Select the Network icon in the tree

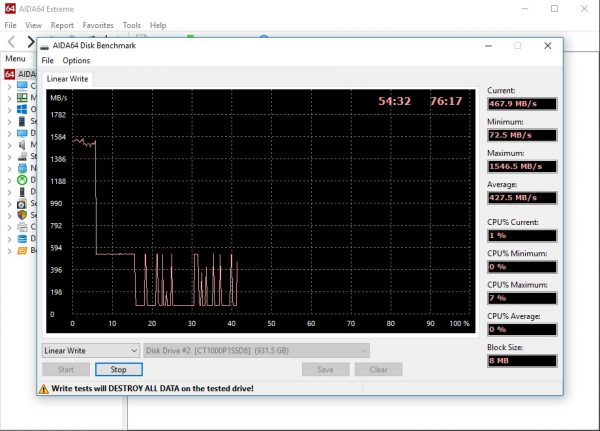click(22, 168)
